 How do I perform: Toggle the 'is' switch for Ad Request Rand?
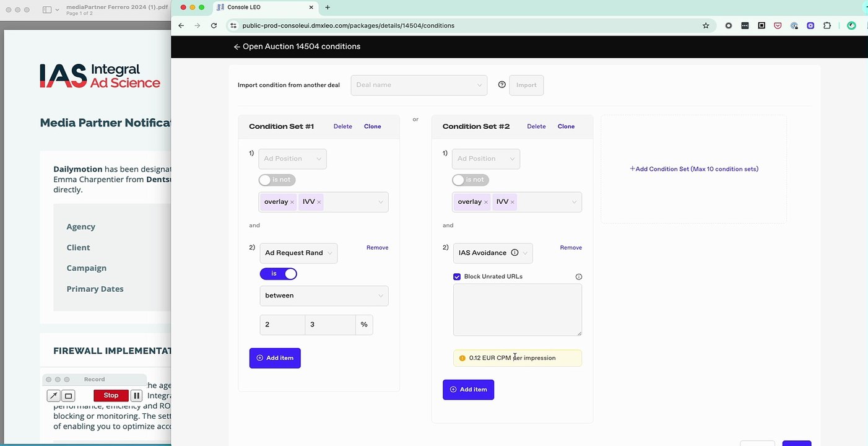coord(279,274)
